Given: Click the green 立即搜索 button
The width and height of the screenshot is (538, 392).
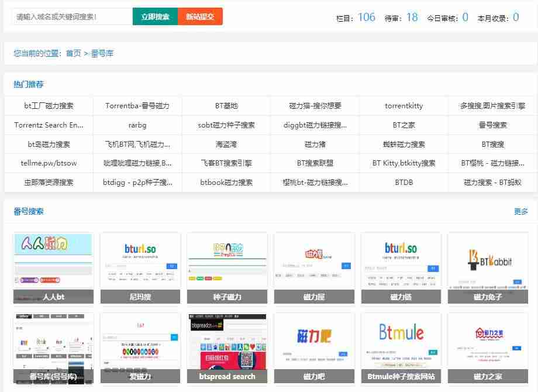Looking at the screenshot, I should pos(155,16).
